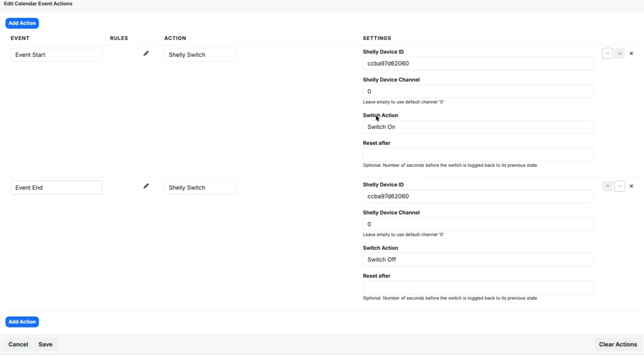Image resolution: width=644 pixels, height=358 pixels.
Task: Move the Event Start action down
Action: pos(620,53)
